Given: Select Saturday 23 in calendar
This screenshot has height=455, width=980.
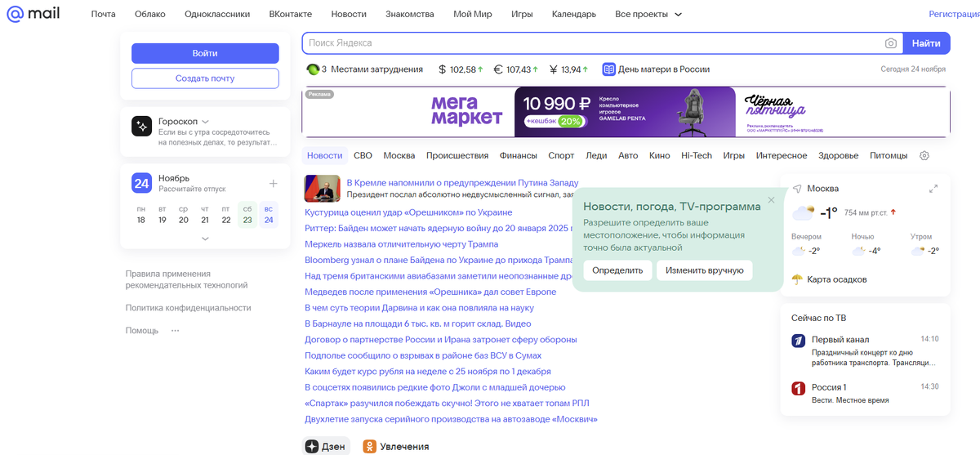Looking at the screenshot, I should point(247,214).
